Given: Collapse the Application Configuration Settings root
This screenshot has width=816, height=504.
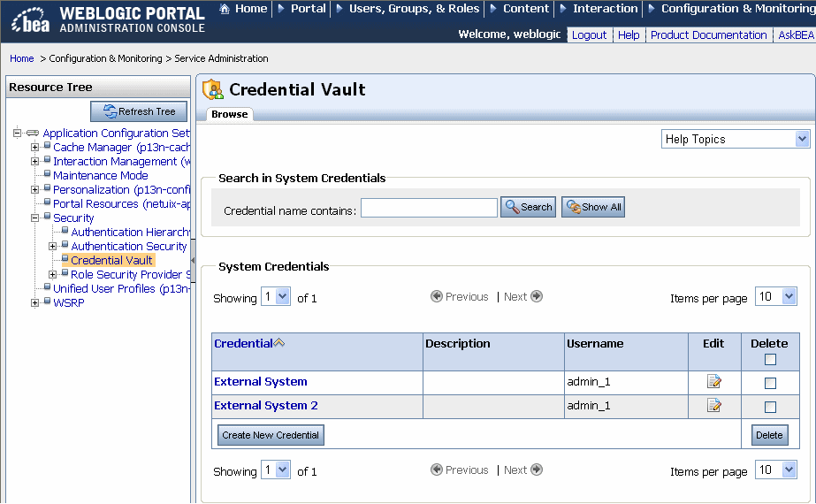Looking at the screenshot, I should pos(17,133).
